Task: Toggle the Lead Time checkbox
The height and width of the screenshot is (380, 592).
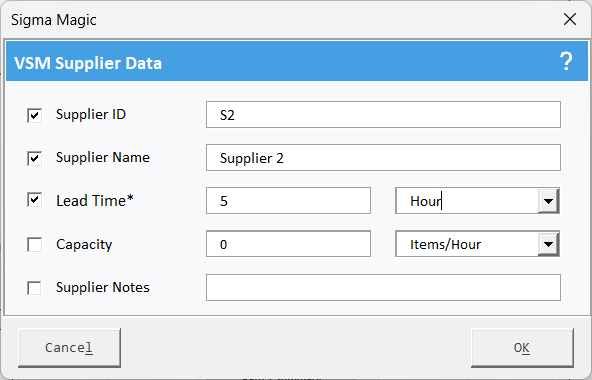Action: point(34,201)
